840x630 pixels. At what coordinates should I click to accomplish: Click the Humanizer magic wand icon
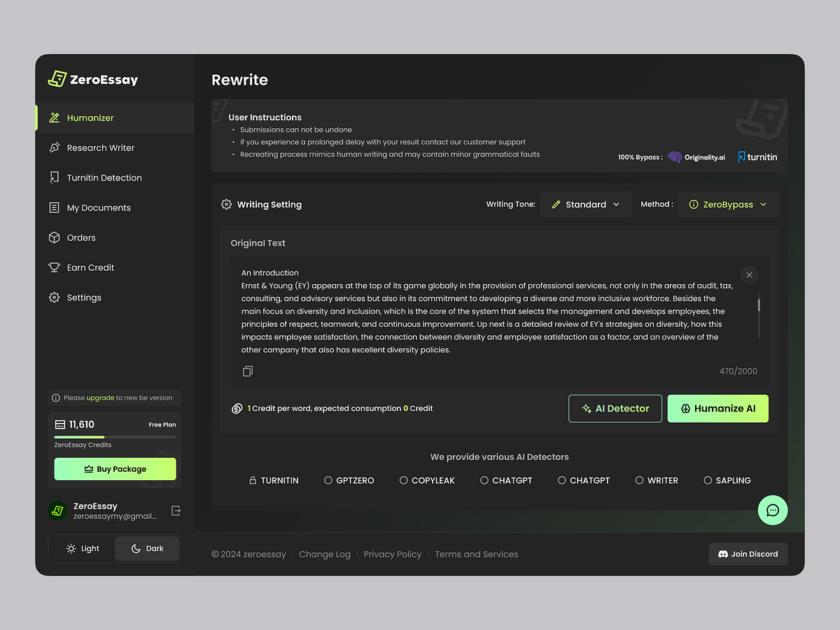tap(54, 118)
